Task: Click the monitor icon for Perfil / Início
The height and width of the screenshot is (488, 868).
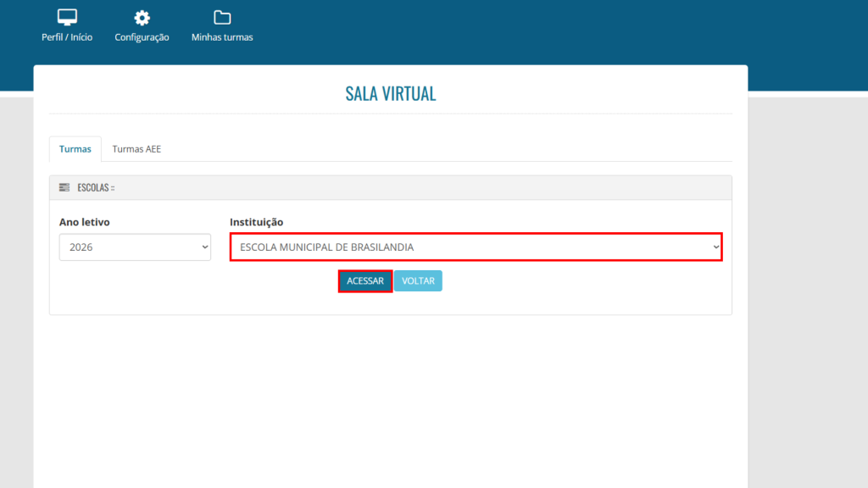Action: 67,18
